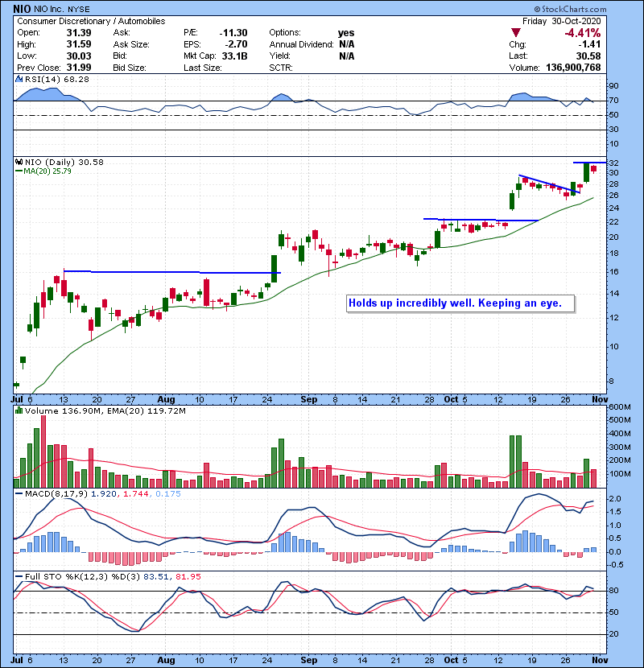
Task: Click the stochastic %D value 81.95
Action: 188,577
